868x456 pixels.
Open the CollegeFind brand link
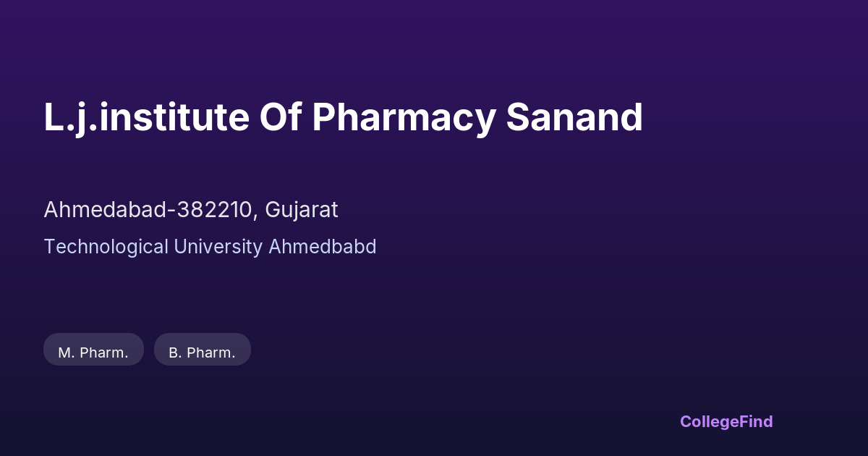(x=726, y=421)
